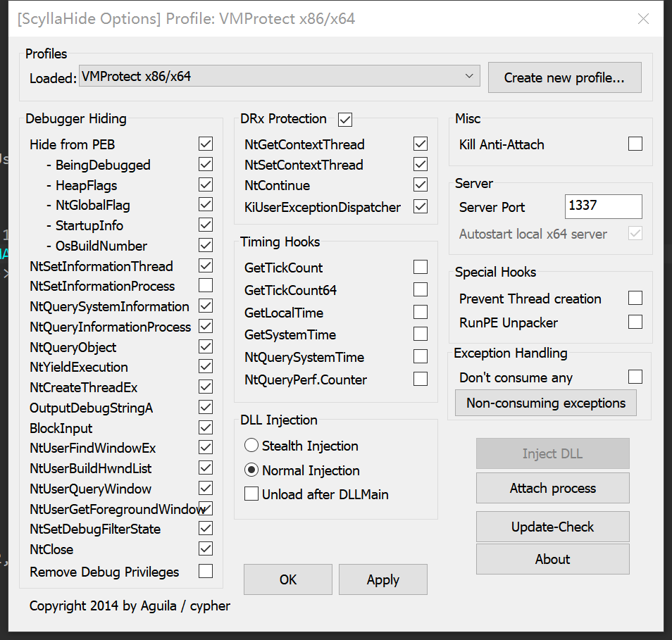Enable the Kill Anti-Attach option
This screenshot has height=640, width=672.
coord(635,144)
